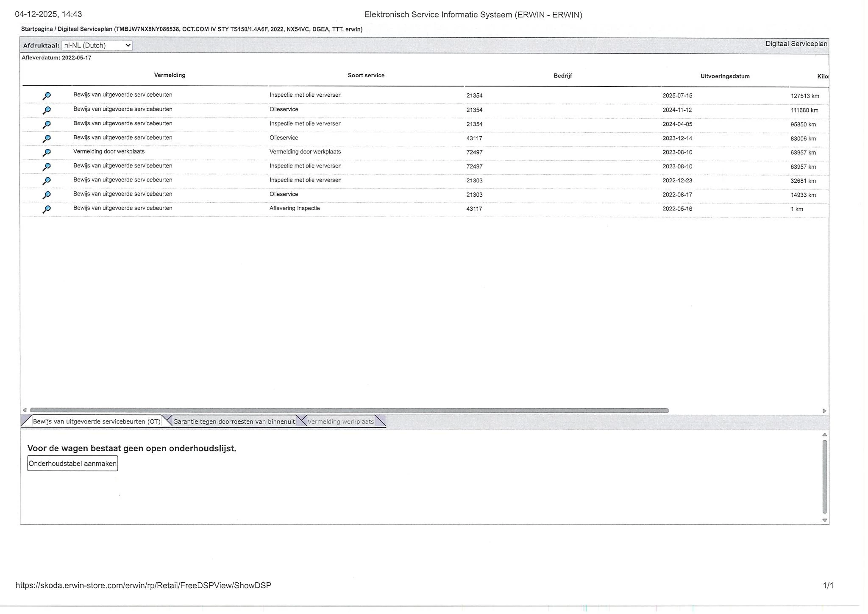Click the horizontal scrollbar left arrow
868x614 pixels.
point(25,410)
